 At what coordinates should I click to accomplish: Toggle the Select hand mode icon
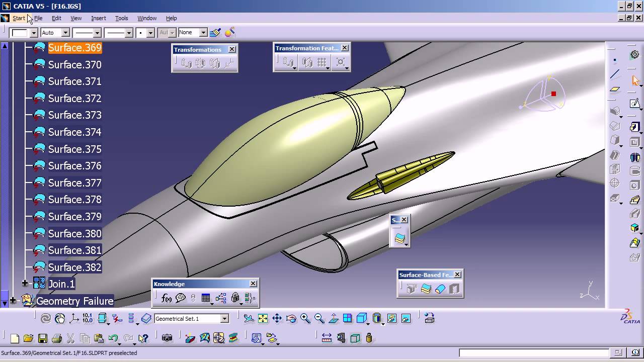click(60, 318)
